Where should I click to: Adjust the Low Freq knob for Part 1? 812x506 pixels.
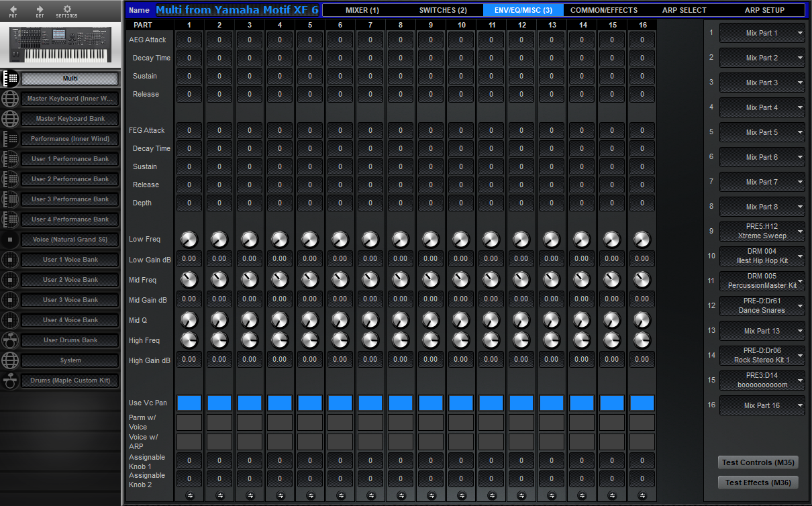tap(189, 239)
